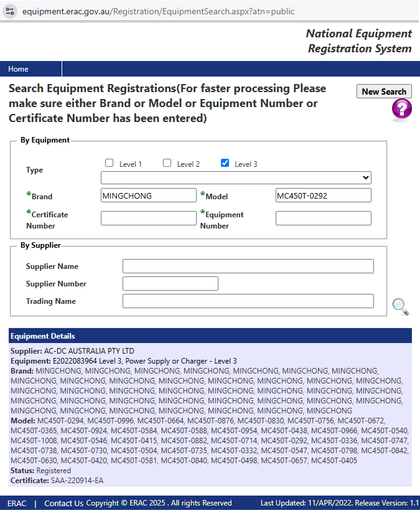Select supplier text AC-DC AUSTRALIA PTY LTD
Viewport: 420px width, 513px height.
coord(89,351)
